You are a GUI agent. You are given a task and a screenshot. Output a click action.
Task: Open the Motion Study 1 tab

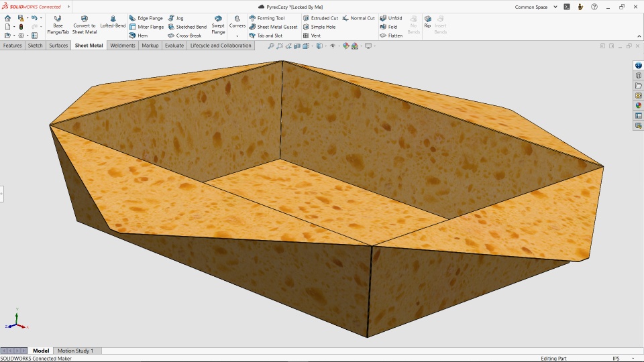coord(75,351)
